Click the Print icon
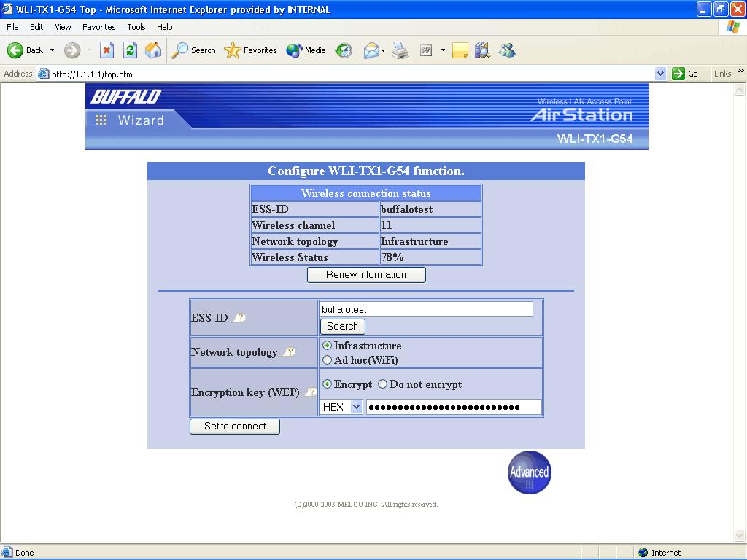Image resolution: width=747 pixels, height=560 pixels. 400,50
